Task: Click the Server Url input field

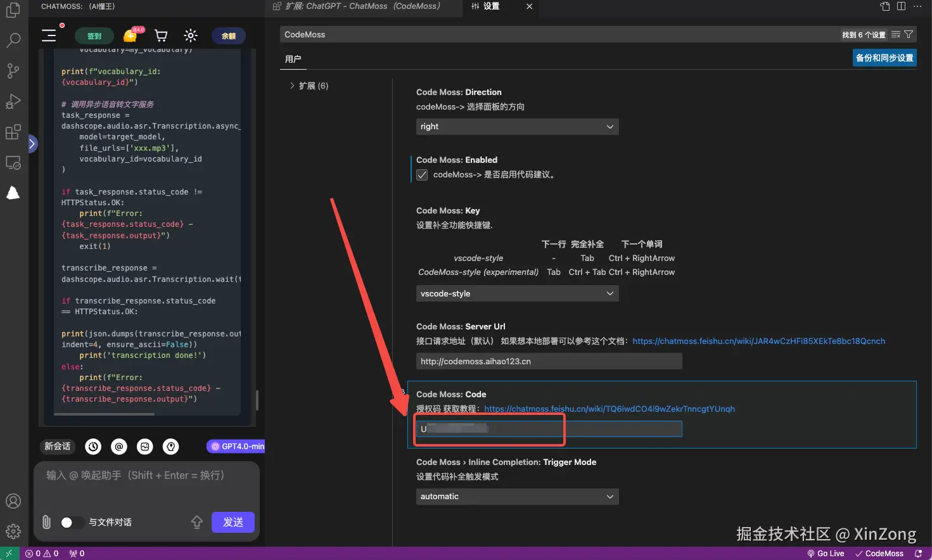Action: tap(549, 362)
